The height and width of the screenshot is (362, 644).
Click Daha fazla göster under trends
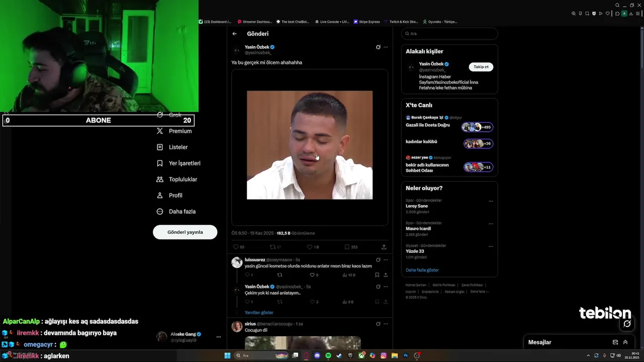pyautogui.click(x=422, y=270)
